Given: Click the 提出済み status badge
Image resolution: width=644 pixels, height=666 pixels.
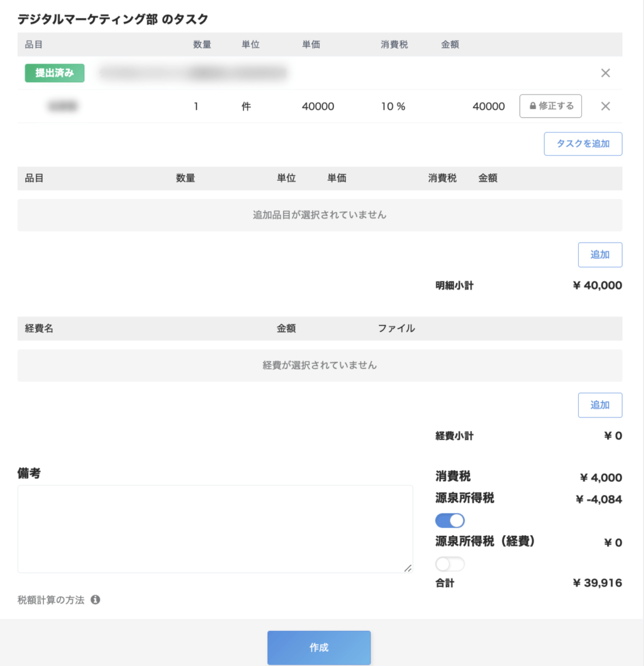Looking at the screenshot, I should (55, 73).
